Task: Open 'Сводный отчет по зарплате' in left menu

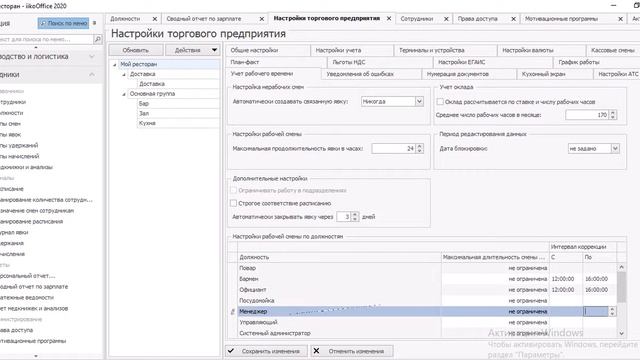Action: click(x=35, y=287)
